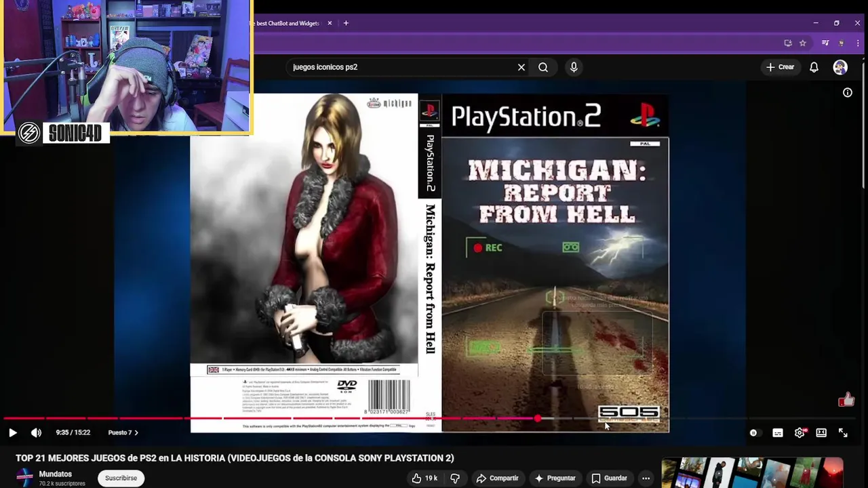Bookmark this page with star
The height and width of the screenshot is (488, 868).
click(x=803, y=43)
